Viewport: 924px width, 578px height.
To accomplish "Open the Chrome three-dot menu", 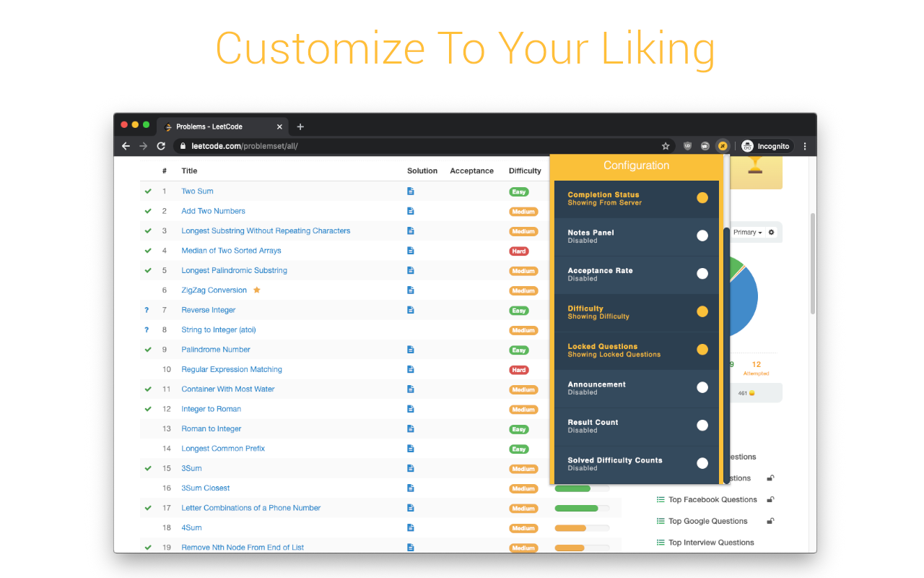I will (805, 146).
